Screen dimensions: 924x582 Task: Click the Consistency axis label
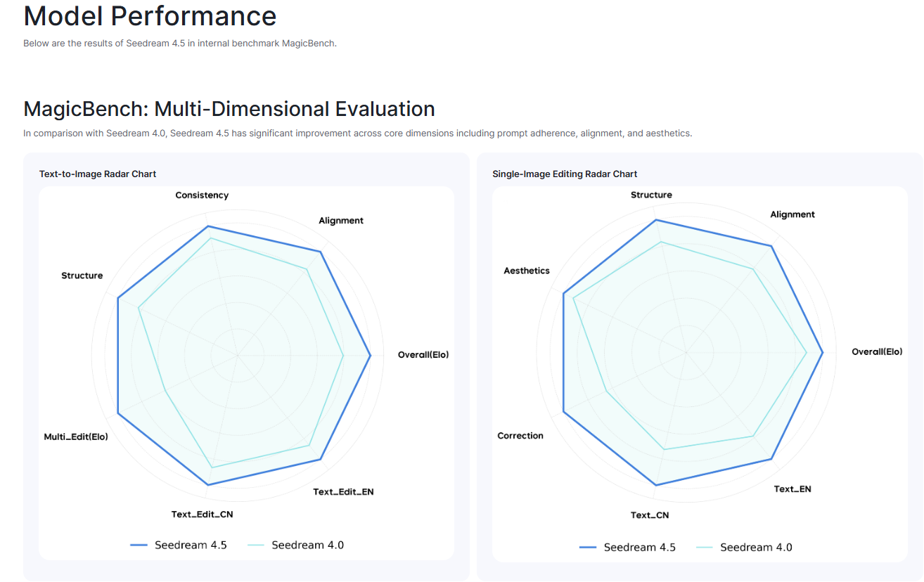202,195
